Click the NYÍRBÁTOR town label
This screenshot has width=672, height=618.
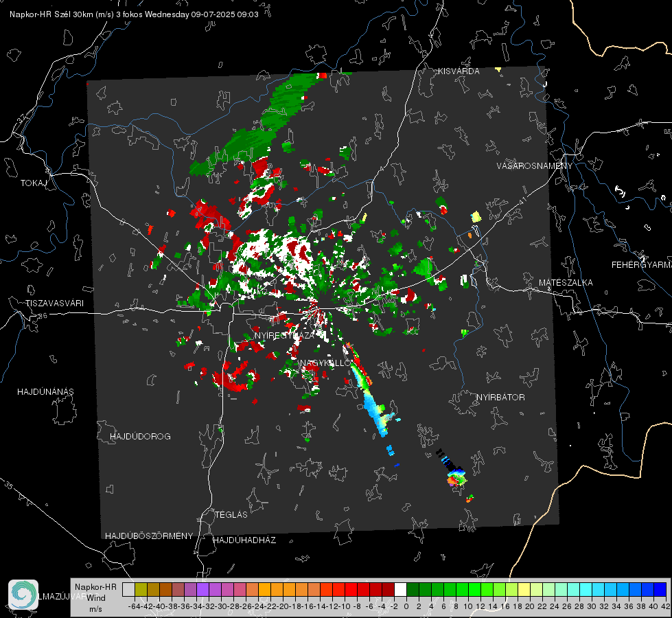[500, 398]
